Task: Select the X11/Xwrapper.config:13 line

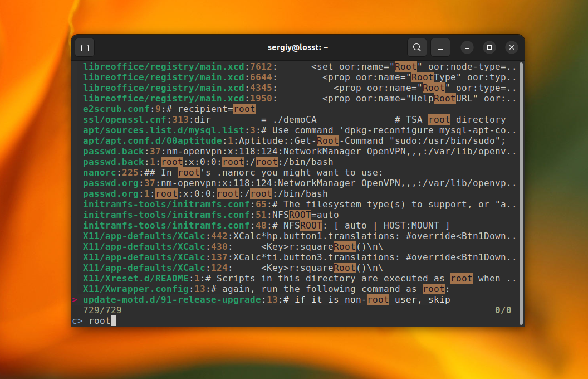Action: tap(266, 289)
